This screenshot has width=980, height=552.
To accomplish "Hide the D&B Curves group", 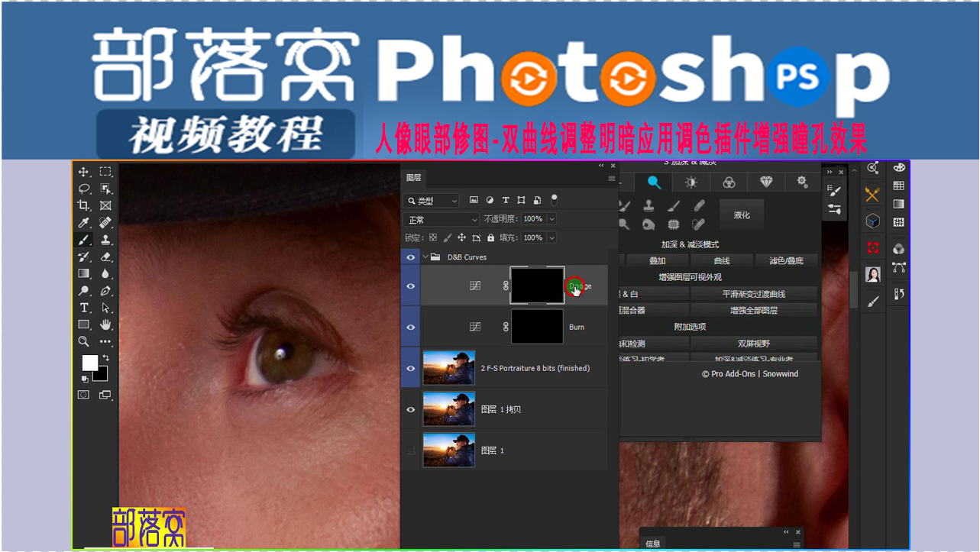I will tap(410, 257).
